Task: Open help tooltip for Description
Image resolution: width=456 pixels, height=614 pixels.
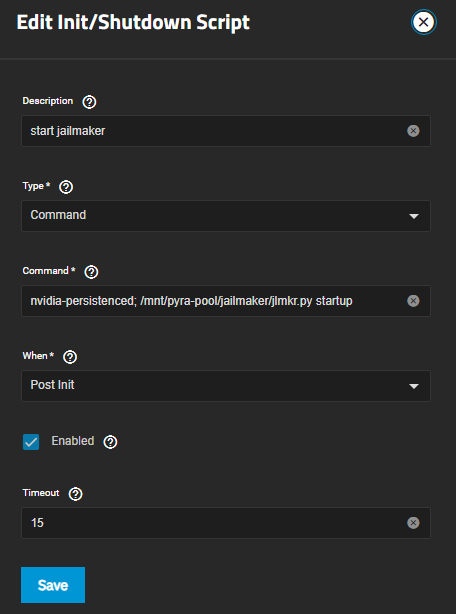Action: point(89,102)
